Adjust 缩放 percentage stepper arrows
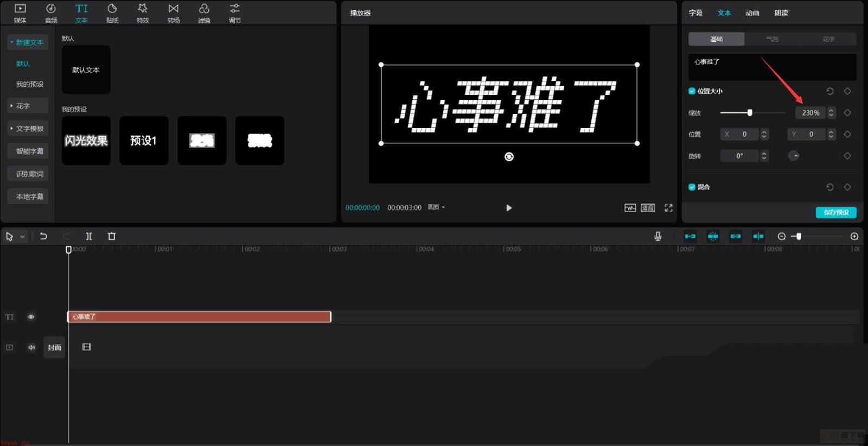Image resolution: width=868 pixels, height=446 pixels. (831, 113)
